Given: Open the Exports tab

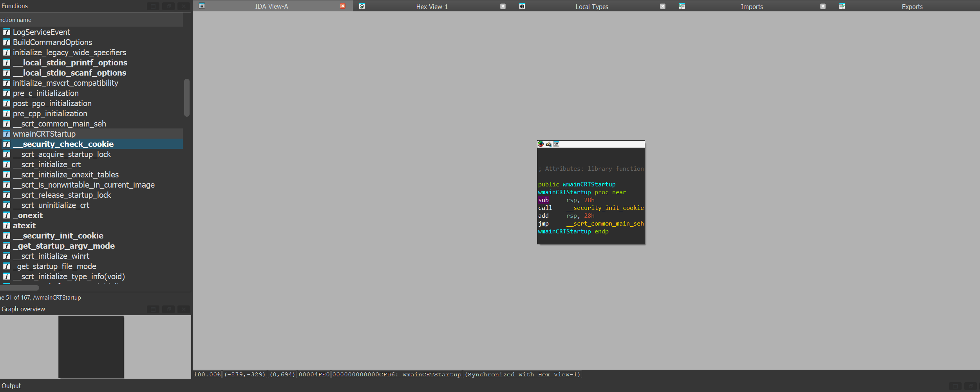Looking at the screenshot, I should [912, 7].
